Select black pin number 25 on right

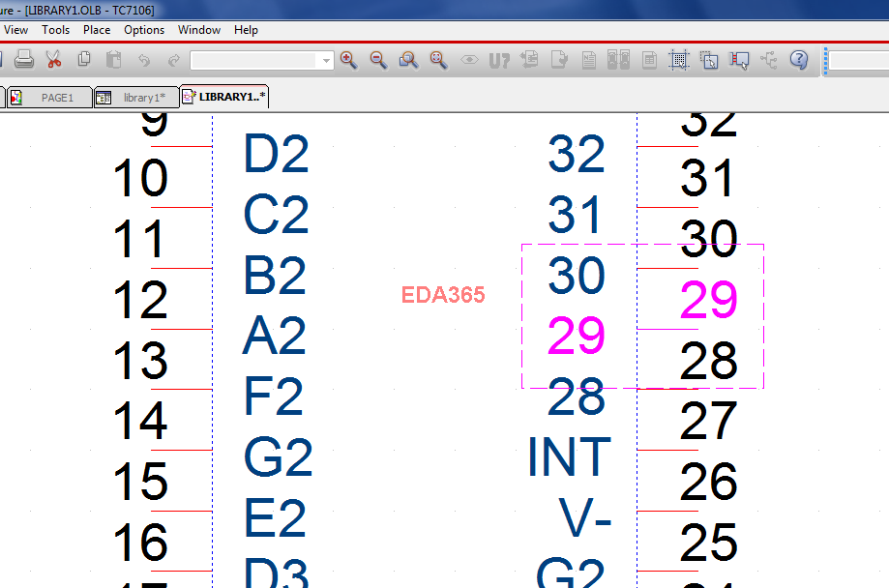pyautogui.click(x=709, y=543)
